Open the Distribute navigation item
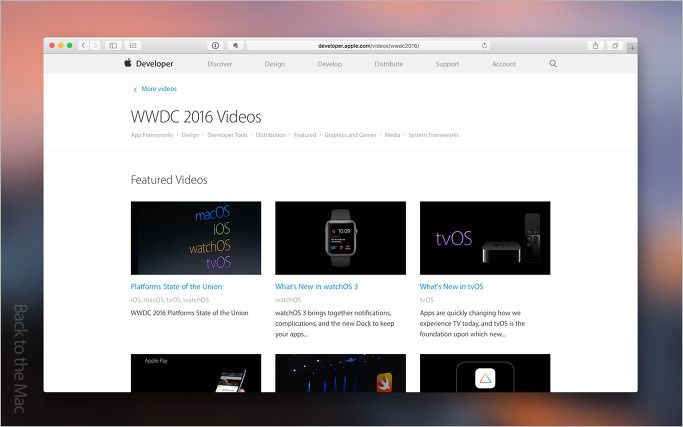The height and width of the screenshot is (427, 683). coord(389,64)
